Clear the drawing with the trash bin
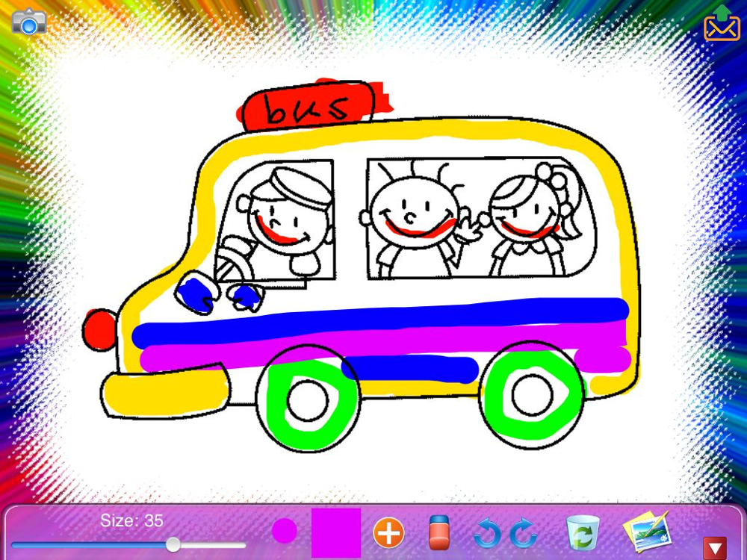The image size is (747, 560). coord(583,533)
